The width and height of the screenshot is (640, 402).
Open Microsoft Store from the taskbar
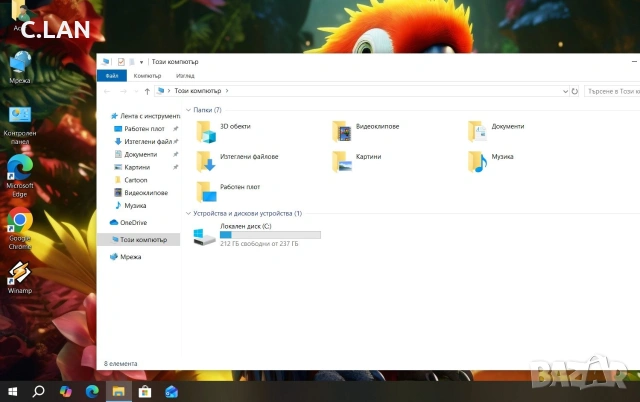pos(144,392)
